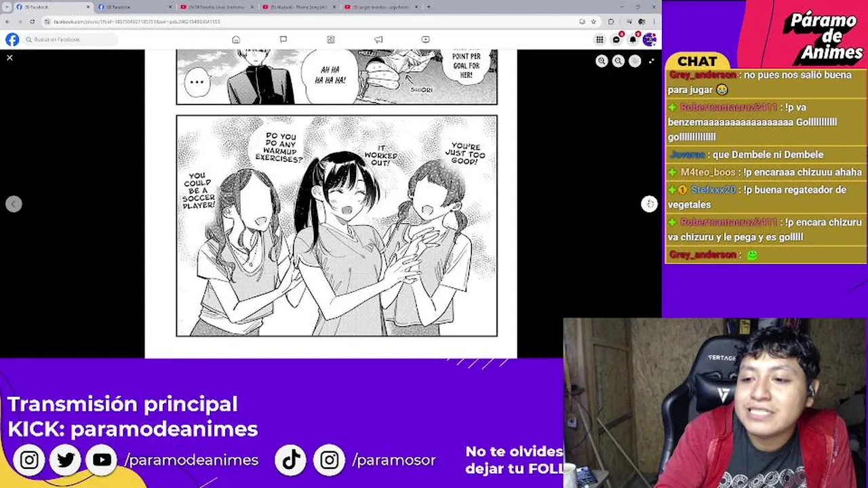Click the Joveras username in chat

coord(687,155)
